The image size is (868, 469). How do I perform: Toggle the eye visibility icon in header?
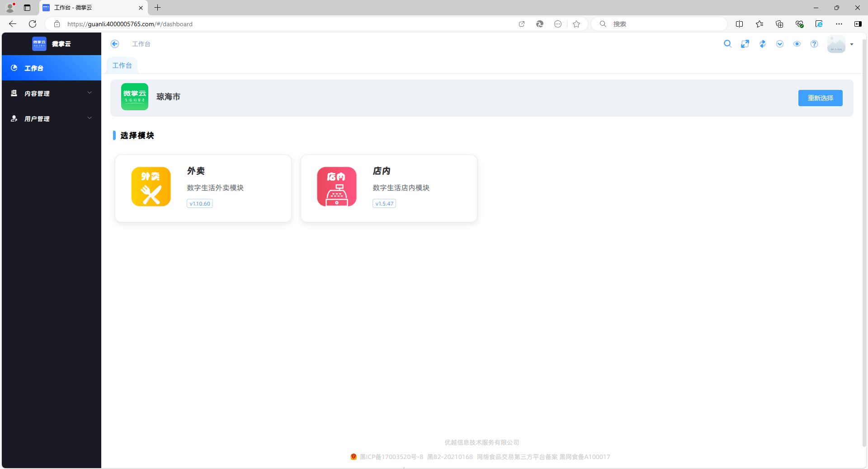click(x=797, y=44)
